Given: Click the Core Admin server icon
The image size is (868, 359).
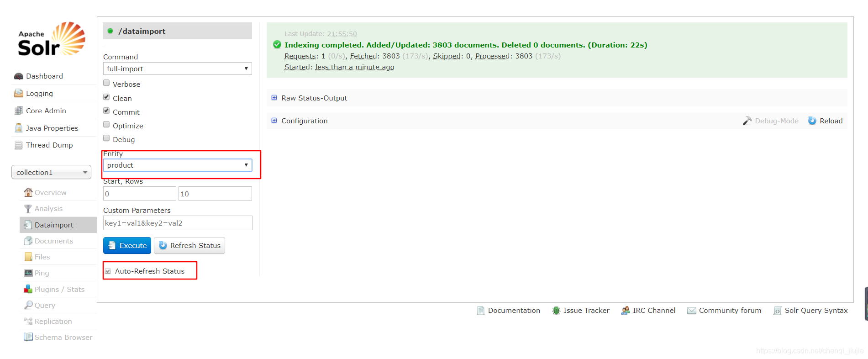Looking at the screenshot, I should tap(19, 111).
